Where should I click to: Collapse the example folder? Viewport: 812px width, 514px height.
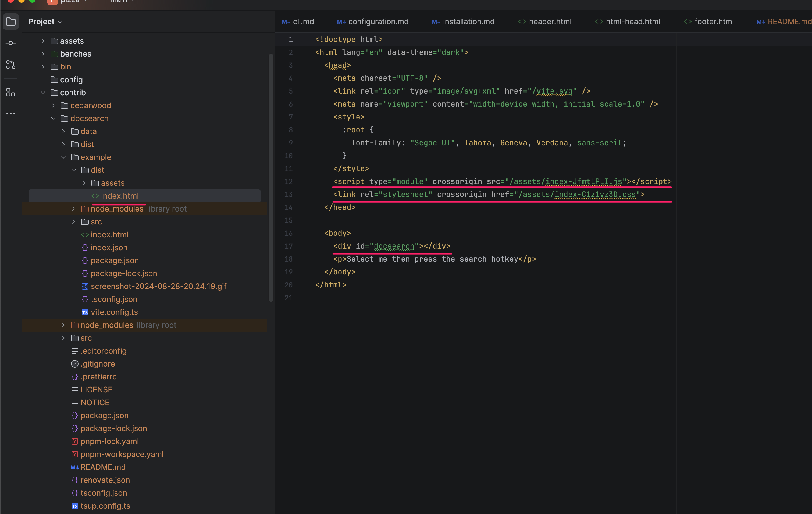coord(63,157)
